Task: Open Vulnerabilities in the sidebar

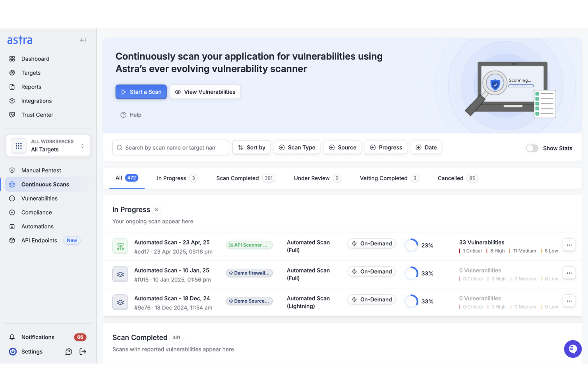Action: pyautogui.click(x=39, y=199)
